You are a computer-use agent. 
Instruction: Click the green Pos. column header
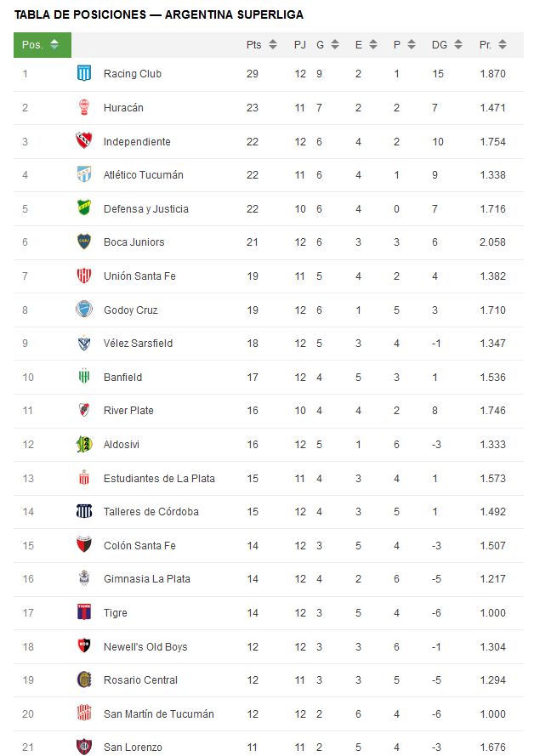point(43,45)
